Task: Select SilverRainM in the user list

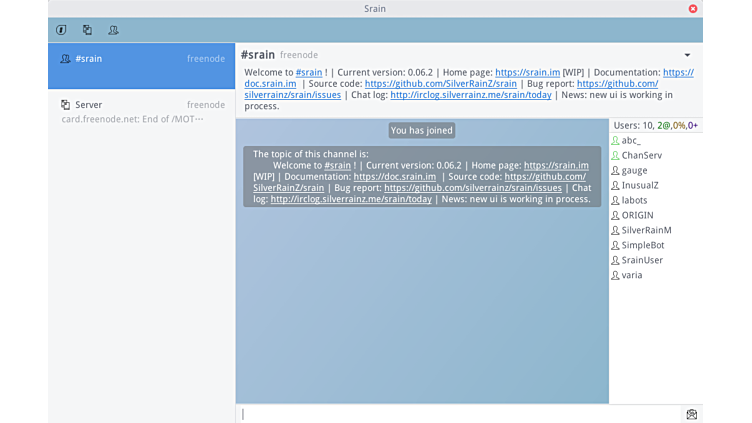Action: pos(646,230)
